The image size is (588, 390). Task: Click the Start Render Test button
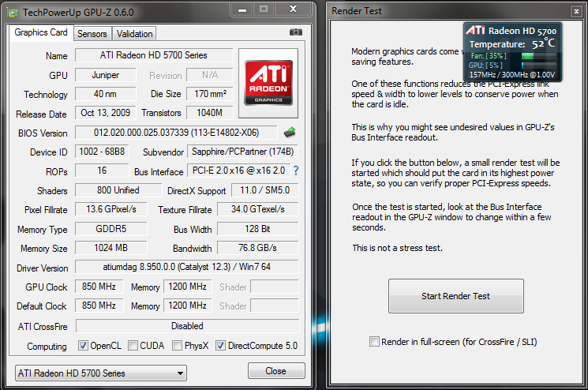tap(456, 296)
